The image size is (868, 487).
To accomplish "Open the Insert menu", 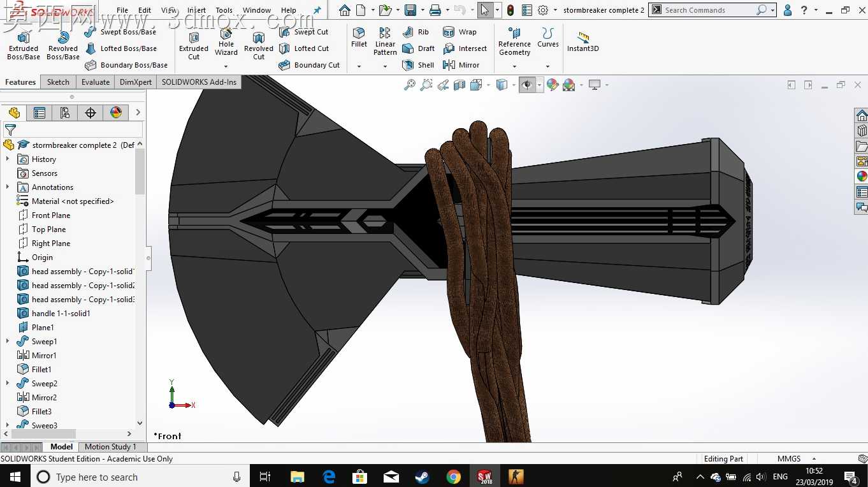I will pos(196,10).
